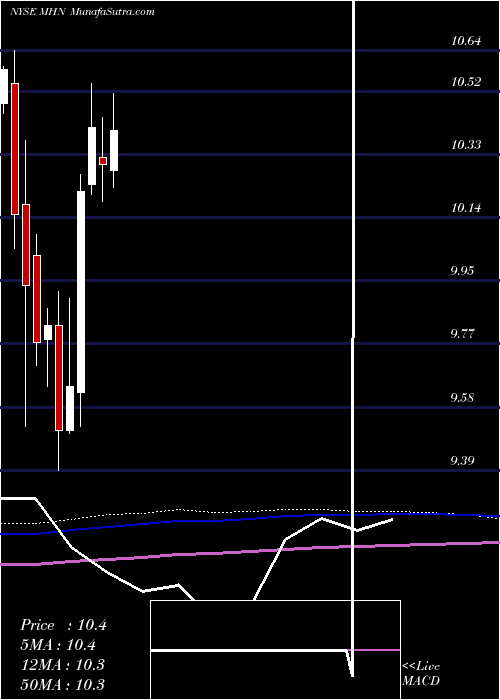Click the NYSE MHN MunafaSutra.com title text
Screen dimensions: 500x700
pyautogui.click(x=82, y=12)
